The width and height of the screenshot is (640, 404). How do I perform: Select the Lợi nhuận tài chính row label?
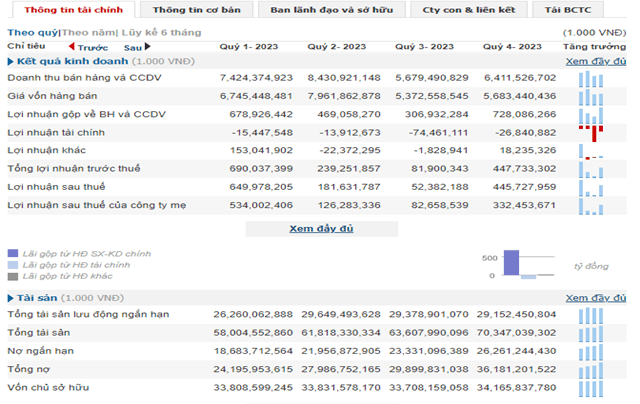coord(56,133)
